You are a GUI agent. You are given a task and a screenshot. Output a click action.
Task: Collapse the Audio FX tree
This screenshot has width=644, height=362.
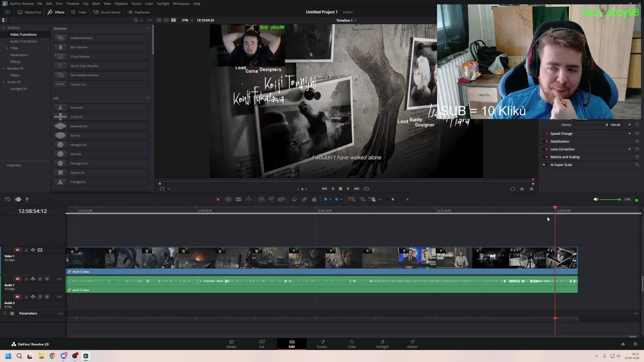point(4,82)
